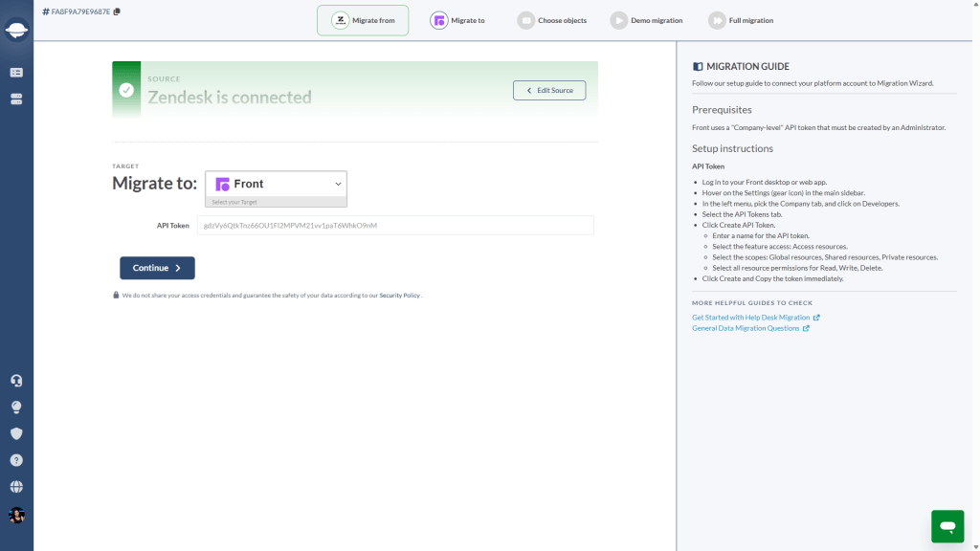This screenshot has height=551, width=980.
Task: Open the sidebar stacked cards icon
Action: (x=16, y=99)
